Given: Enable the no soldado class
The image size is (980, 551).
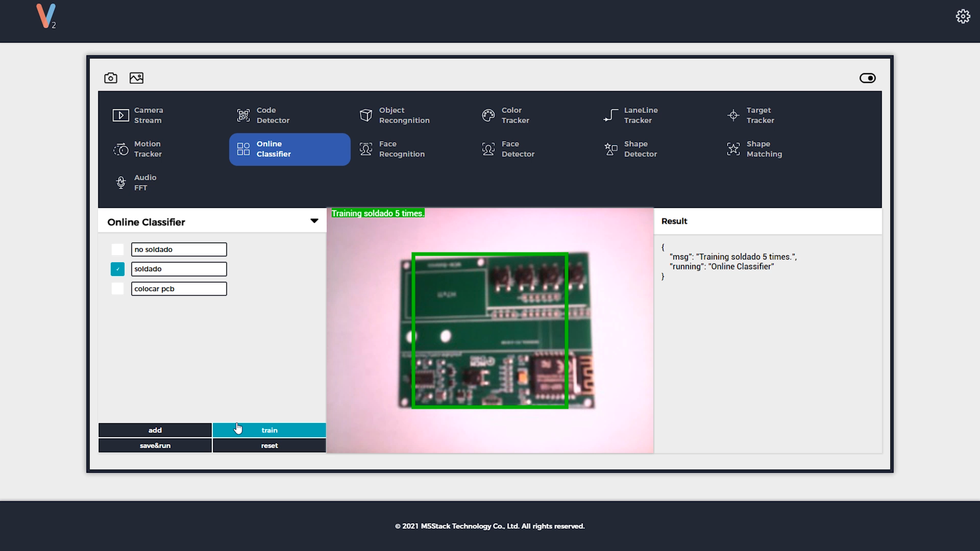Looking at the screenshot, I should (118, 249).
